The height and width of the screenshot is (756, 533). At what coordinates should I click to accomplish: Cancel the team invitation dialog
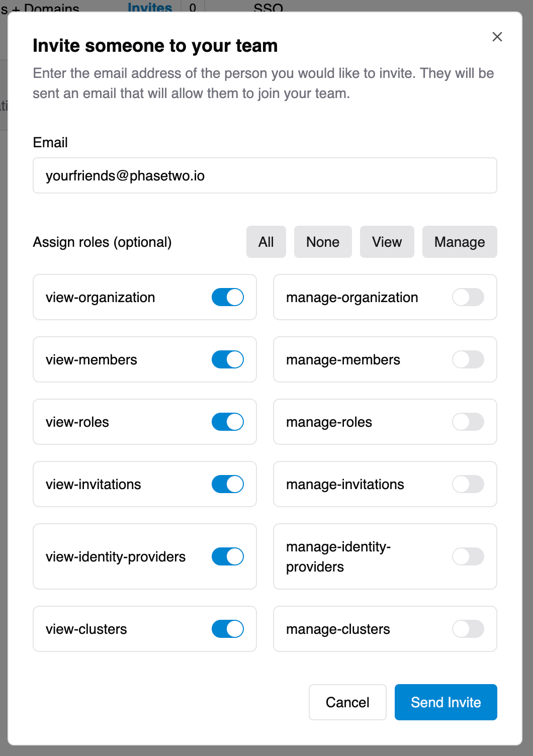[x=347, y=702]
